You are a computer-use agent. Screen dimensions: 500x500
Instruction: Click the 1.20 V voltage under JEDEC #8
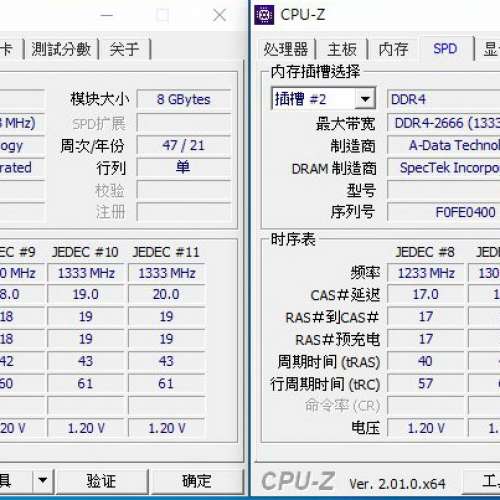[x=426, y=428]
